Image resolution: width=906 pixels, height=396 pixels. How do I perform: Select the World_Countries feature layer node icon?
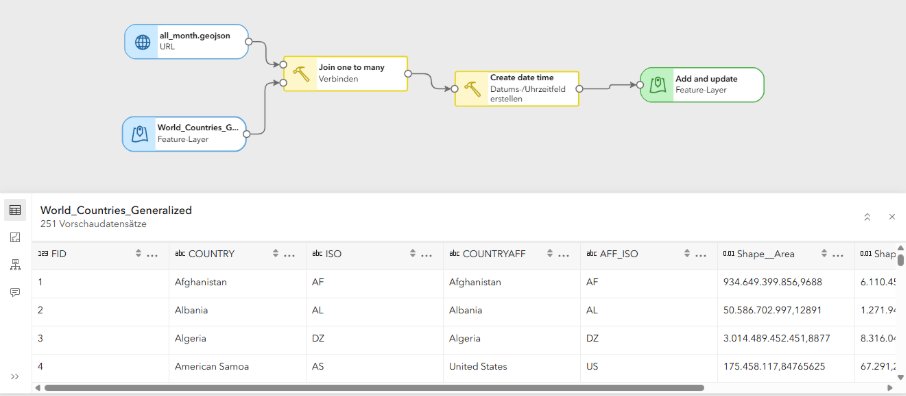click(x=140, y=134)
